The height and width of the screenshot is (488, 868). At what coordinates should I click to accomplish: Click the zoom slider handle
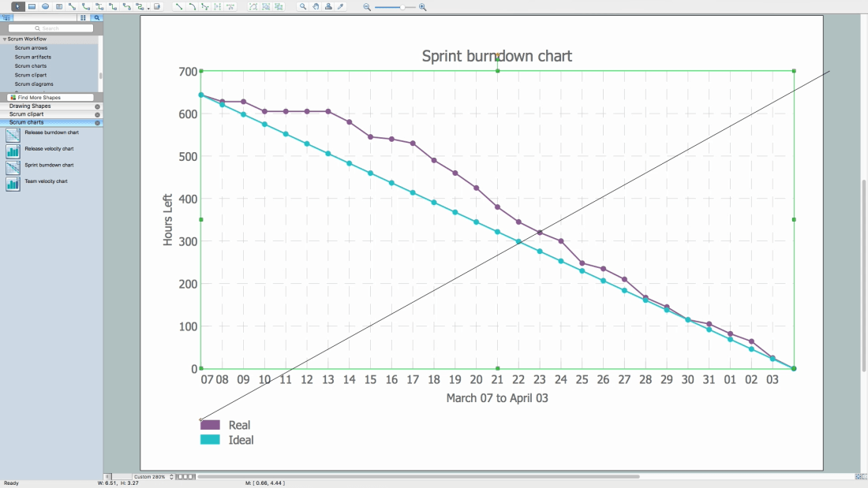(x=402, y=7)
